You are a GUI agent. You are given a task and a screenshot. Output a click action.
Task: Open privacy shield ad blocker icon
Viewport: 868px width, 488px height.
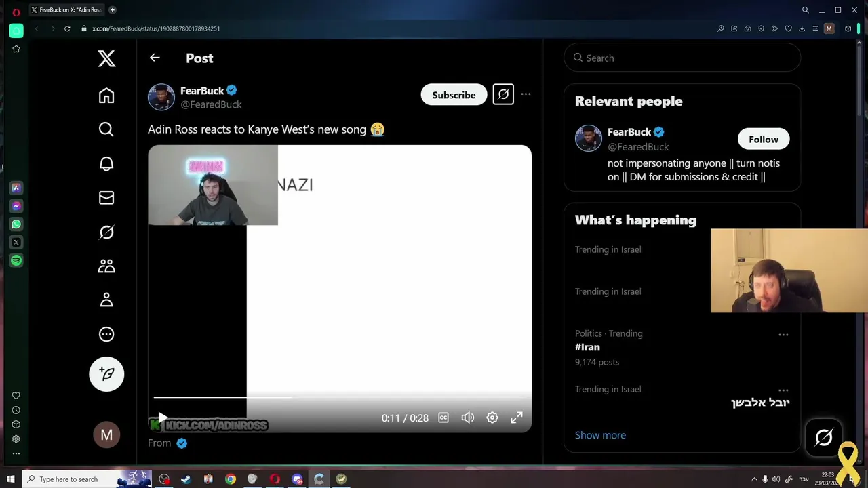(761, 28)
